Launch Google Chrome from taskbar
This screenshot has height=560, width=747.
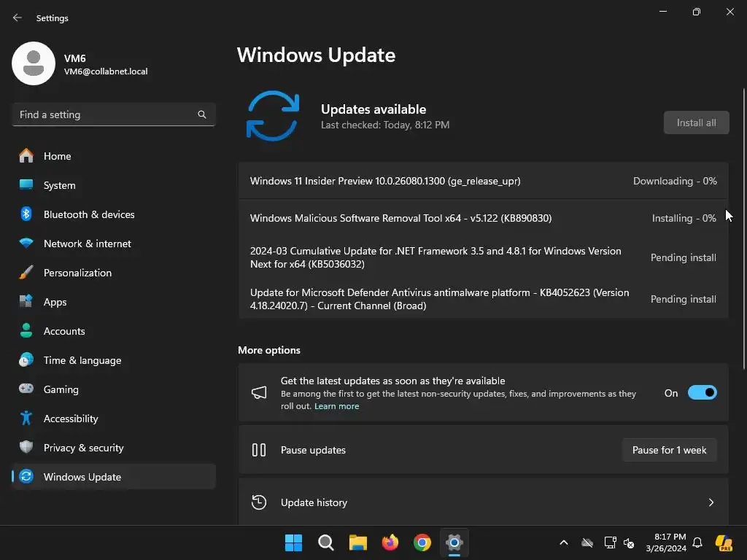(x=422, y=542)
